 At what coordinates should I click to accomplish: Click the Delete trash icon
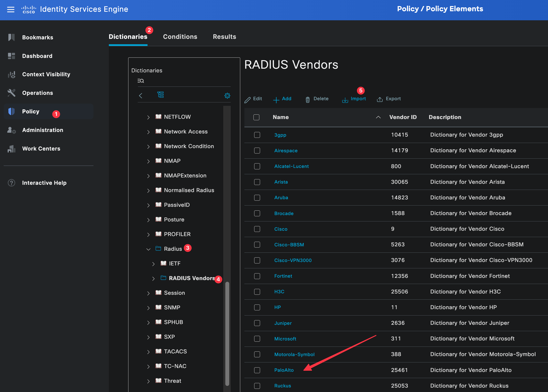pyautogui.click(x=308, y=99)
